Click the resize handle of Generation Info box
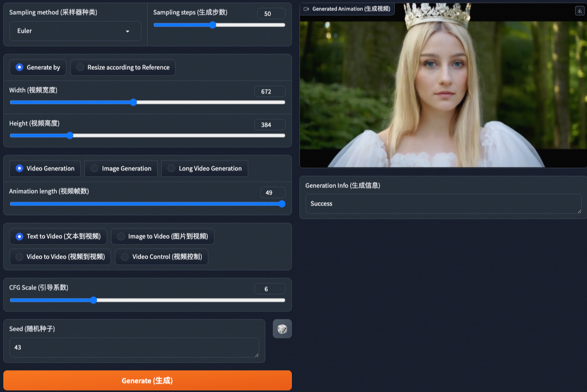This screenshot has height=392, width=587. tap(578, 211)
